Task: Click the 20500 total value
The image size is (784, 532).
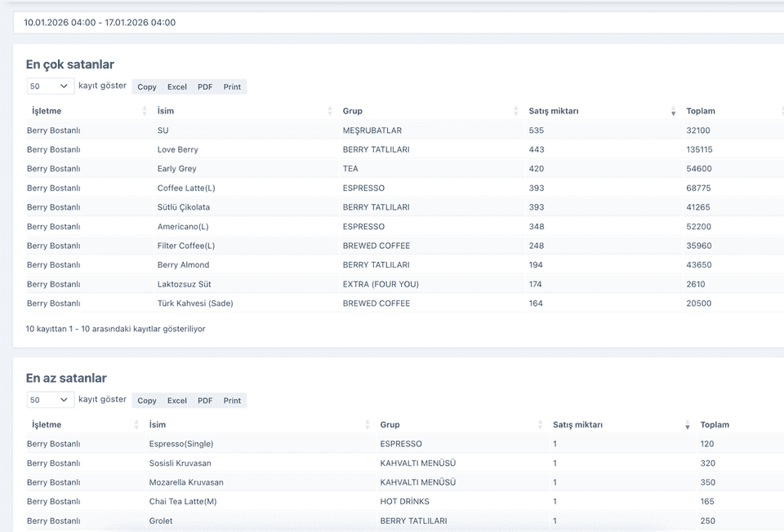Action: coord(698,304)
